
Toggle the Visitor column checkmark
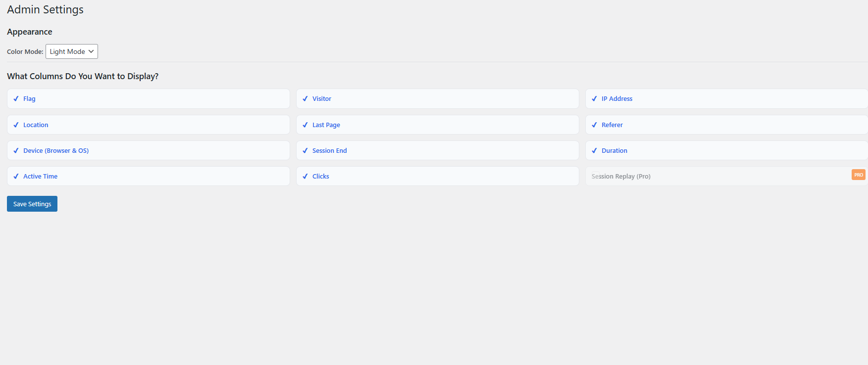[305, 99]
